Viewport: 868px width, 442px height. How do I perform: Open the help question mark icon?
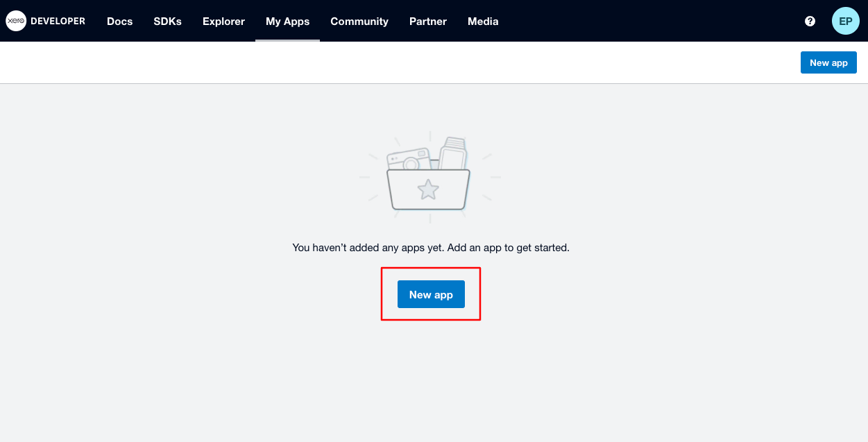click(x=810, y=21)
